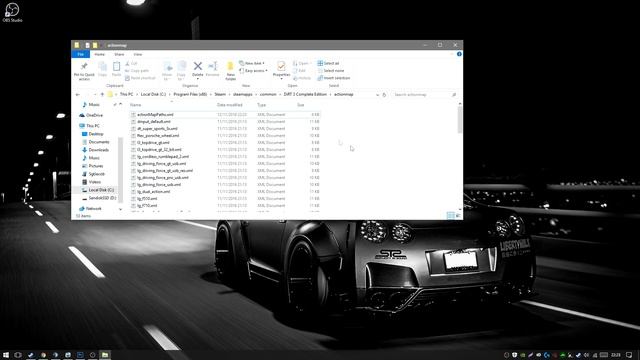The width and height of the screenshot is (640, 360).
Task: Click Copy path in Clipboard group
Action: coord(137,71)
